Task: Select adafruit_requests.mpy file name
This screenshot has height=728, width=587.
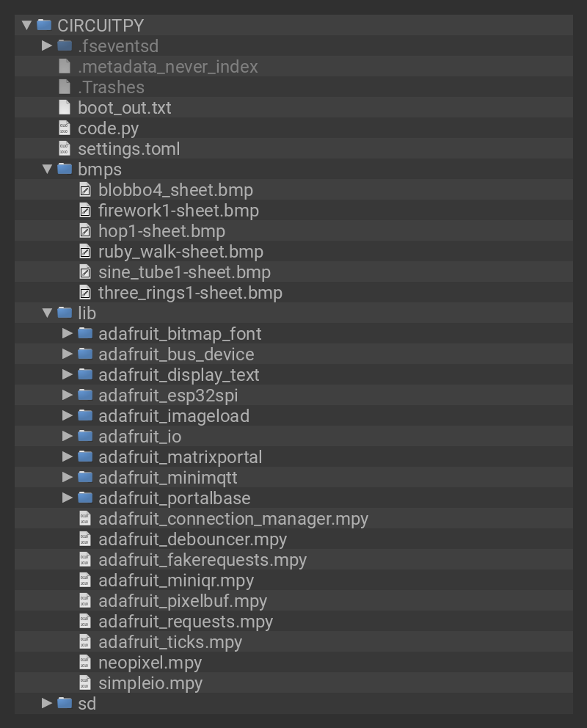Action: click(x=186, y=622)
